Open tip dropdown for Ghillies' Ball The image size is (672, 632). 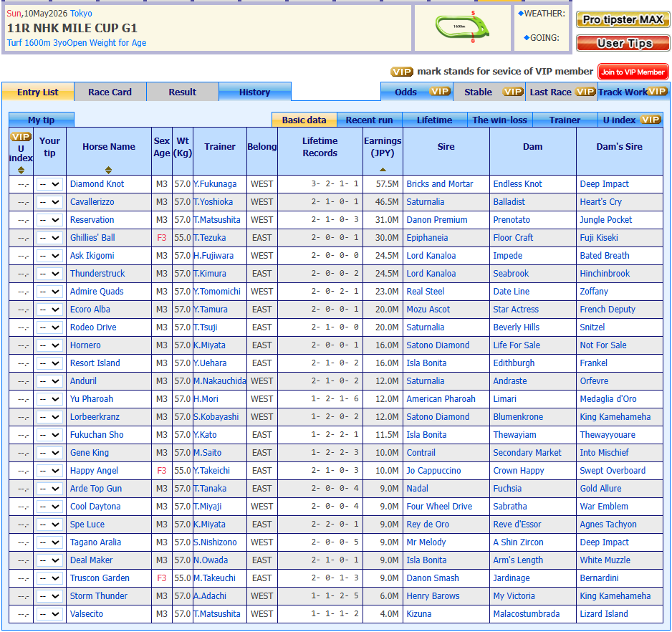point(49,238)
